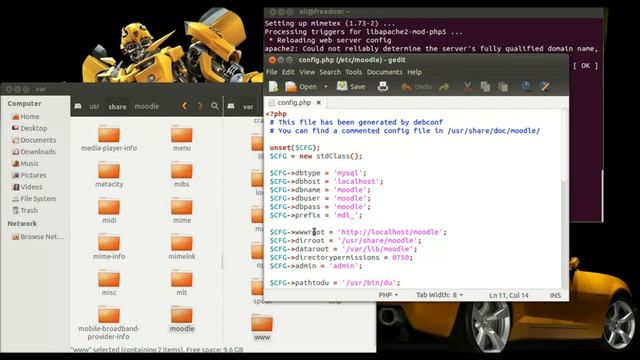The width and height of the screenshot is (640, 360).
Task: Expand the Open recent files dropdown arrow
Action: point(326,87)
